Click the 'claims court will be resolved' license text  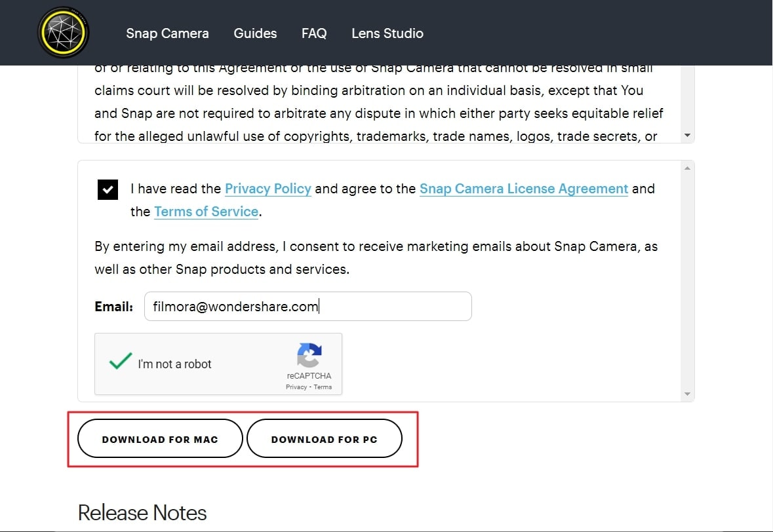368,90
